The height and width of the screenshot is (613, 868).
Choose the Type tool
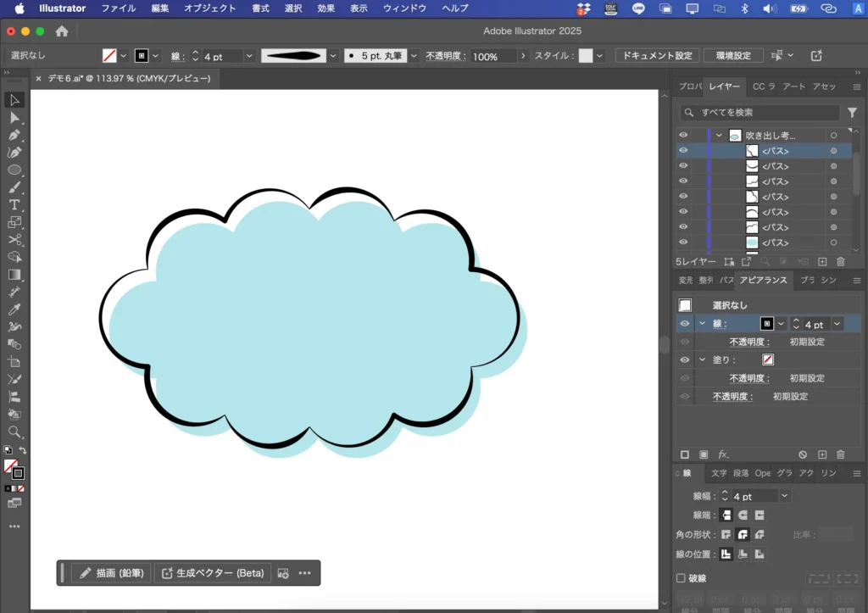click(14, 205)
